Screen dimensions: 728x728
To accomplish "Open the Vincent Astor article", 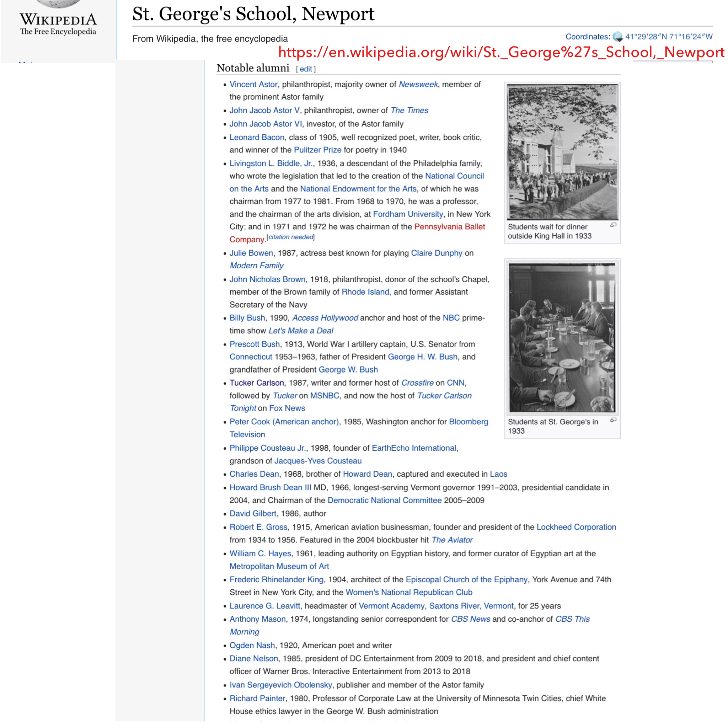I will 253,84.
